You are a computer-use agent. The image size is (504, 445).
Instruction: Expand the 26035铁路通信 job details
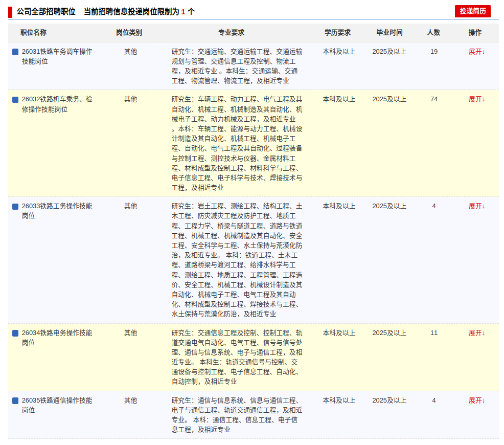coord(476,400)
